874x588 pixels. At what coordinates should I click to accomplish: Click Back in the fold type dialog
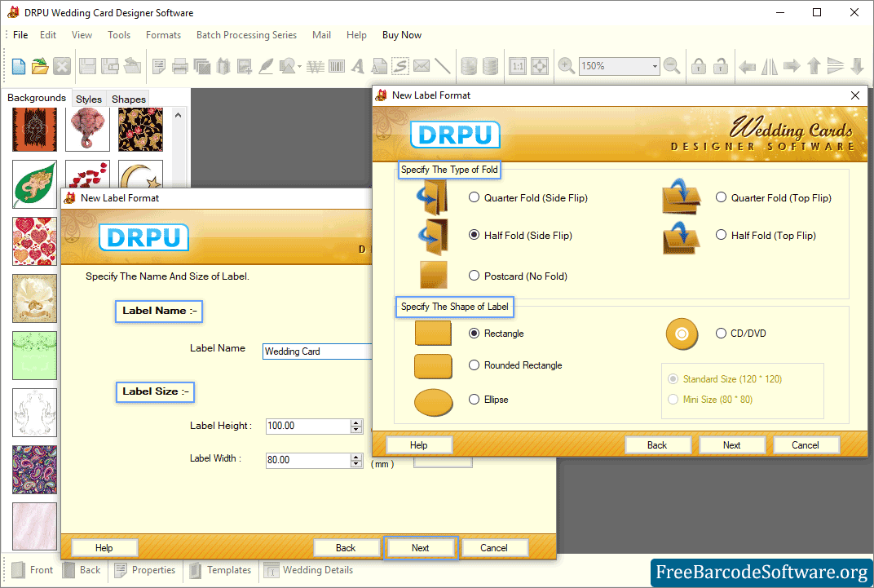click(x=657, y=444)
